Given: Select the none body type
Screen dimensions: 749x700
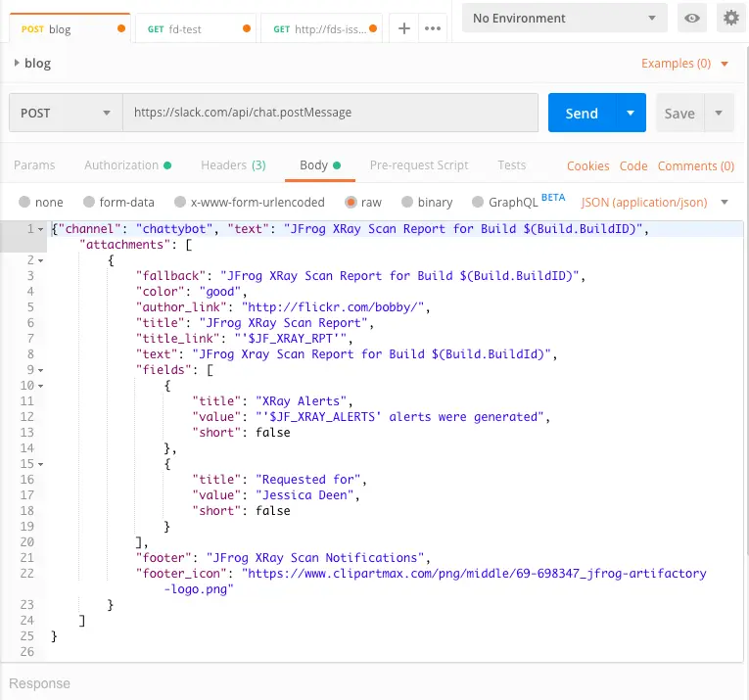Looking at the screenshot, I should pyautogui.click(x=24, y=202).
